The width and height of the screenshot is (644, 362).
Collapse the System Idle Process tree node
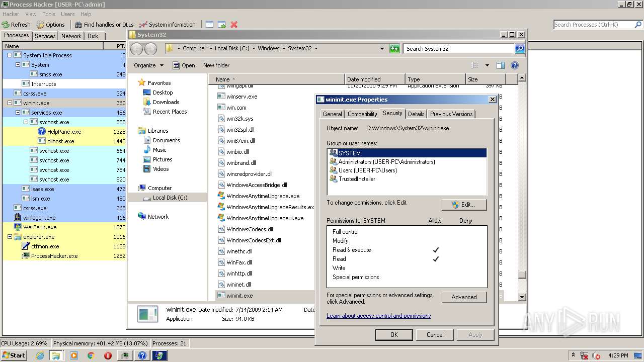coord(10,55)
